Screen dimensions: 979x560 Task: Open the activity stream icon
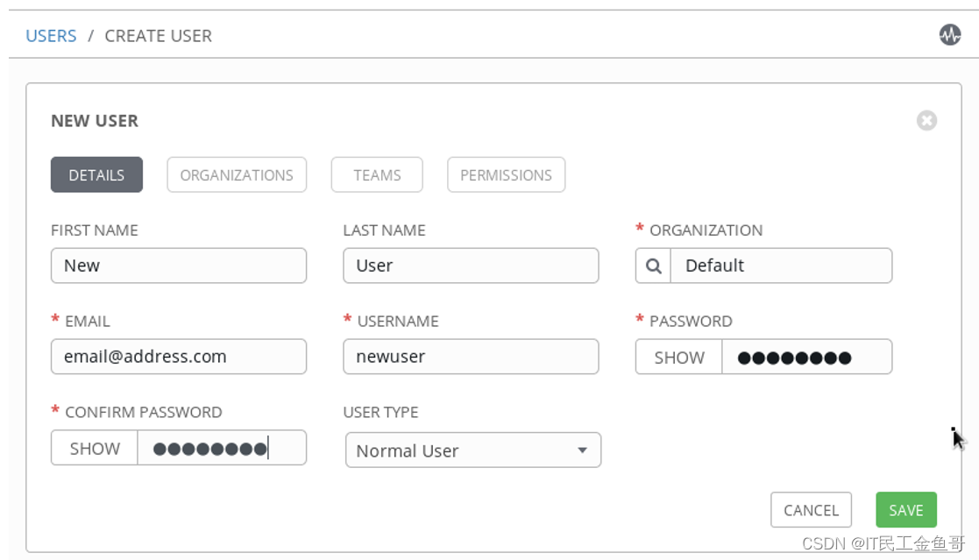click(950, 35)
